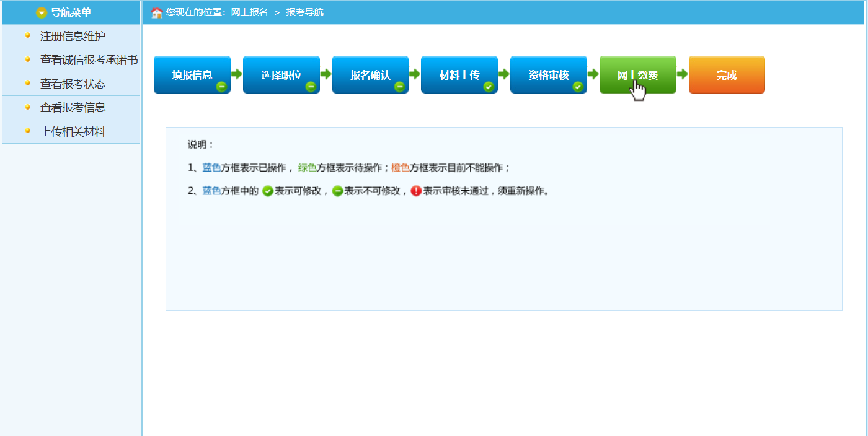The height and width of the screenshot is (436, 868).
Task: Click the green arrow before 完成 step
Action: (682, 74)
